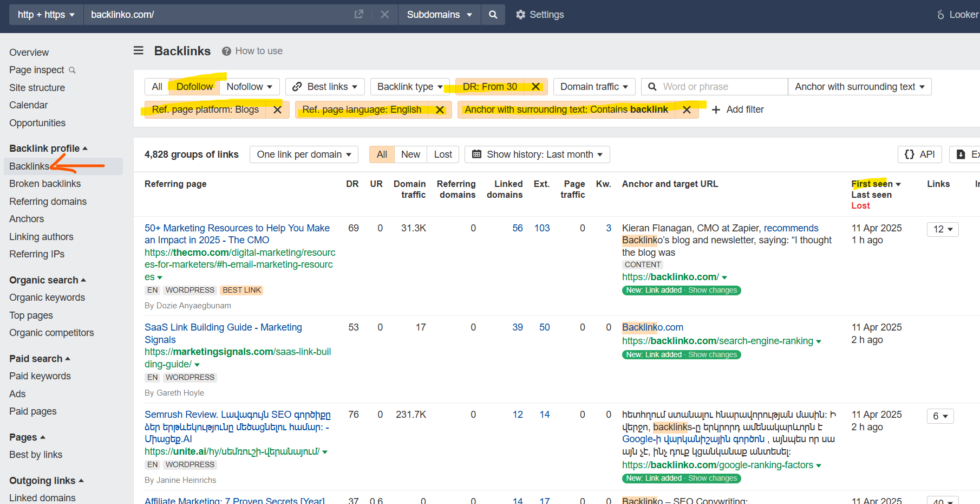Open target URL in new tab icon
This screenshot has width=980, height=504.
click(x=358, y=15)
